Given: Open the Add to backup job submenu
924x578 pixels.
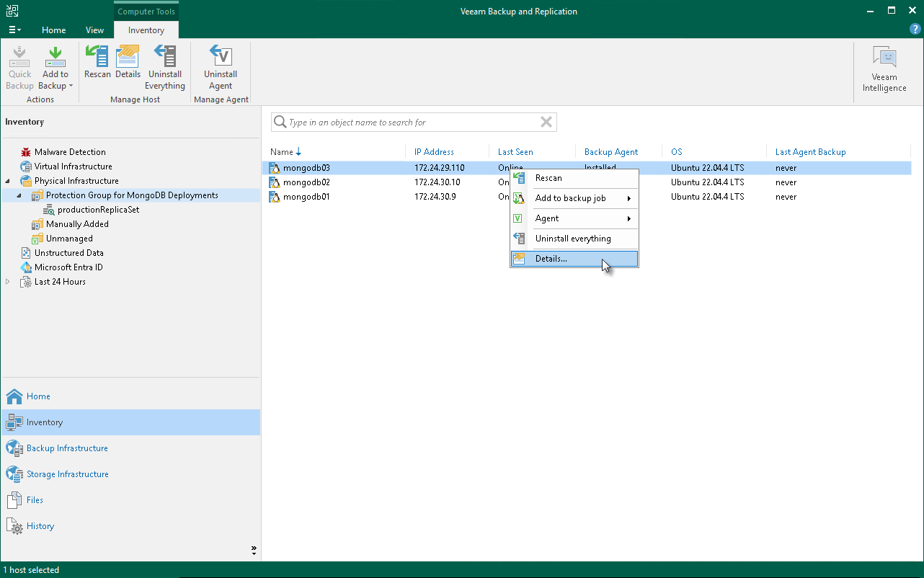Looking at the screenshot, I should click(574, 198).
